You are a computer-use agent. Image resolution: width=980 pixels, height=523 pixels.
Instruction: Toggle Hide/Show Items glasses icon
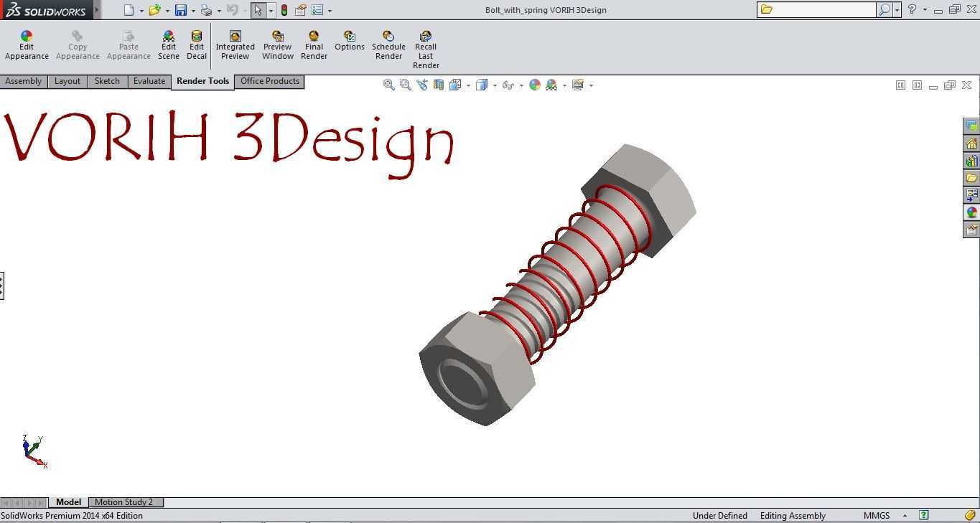coord(508,85)
